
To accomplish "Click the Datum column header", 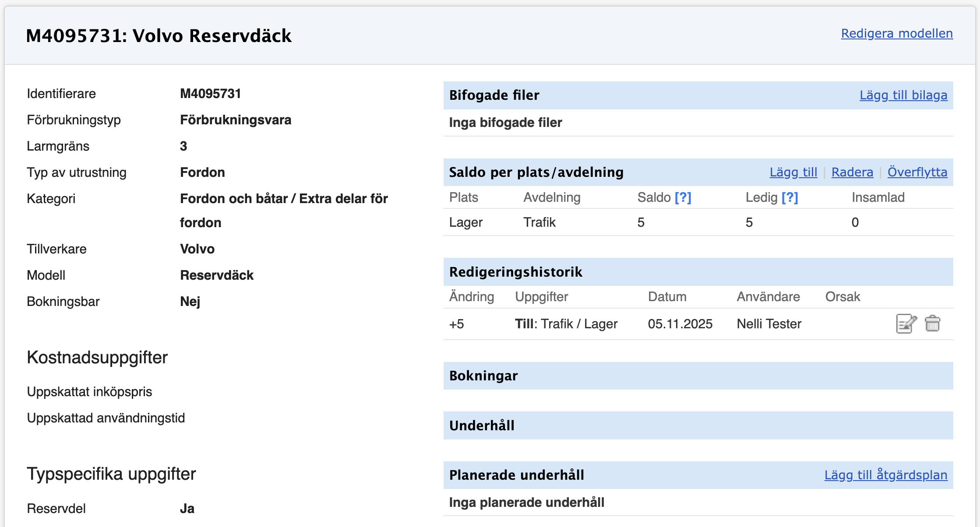I will [x=667, y=297].
